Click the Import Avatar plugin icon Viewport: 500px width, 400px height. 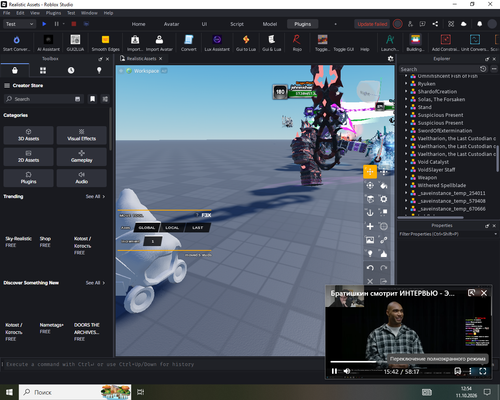(159, 43)
